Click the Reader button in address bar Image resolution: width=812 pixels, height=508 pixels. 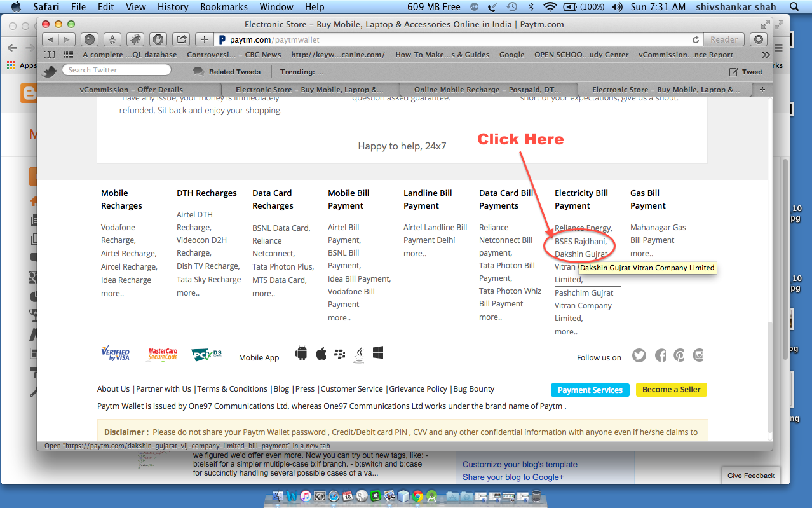coord(724,39)
